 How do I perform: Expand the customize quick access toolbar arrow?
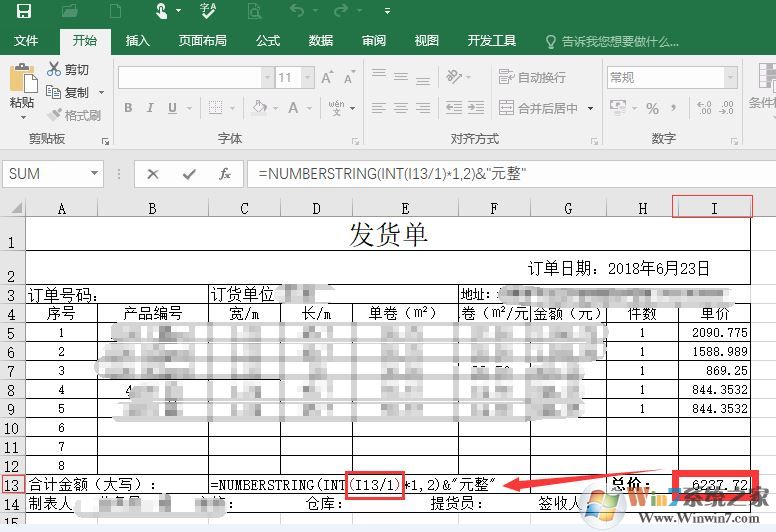(387, 11)
